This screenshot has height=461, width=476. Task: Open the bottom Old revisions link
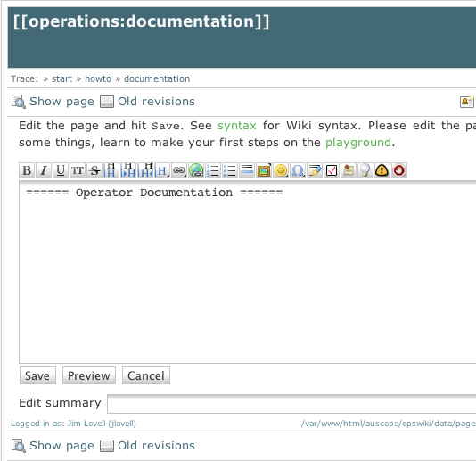pos(156,446)
